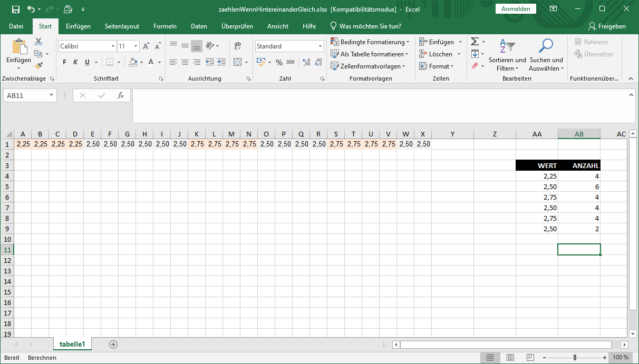Toggle bold formatting (F)
The width and height of the screenshot is (639, 364).
pos(64,62)
